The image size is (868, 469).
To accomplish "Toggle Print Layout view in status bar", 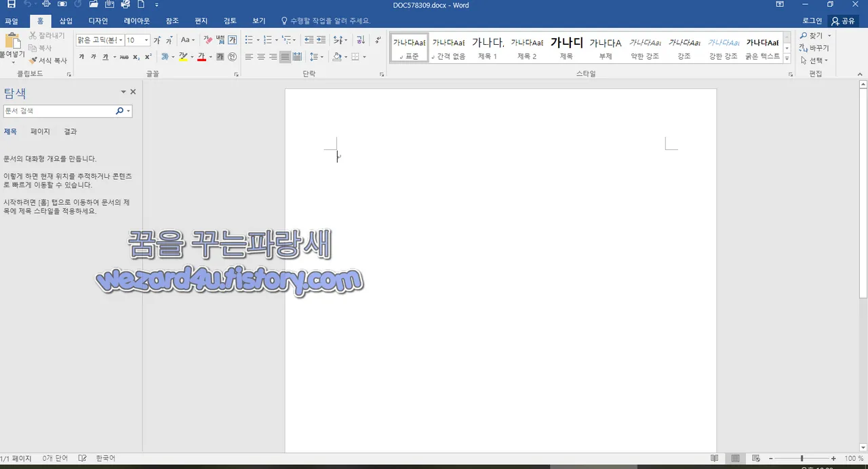I will coord(736,459).
